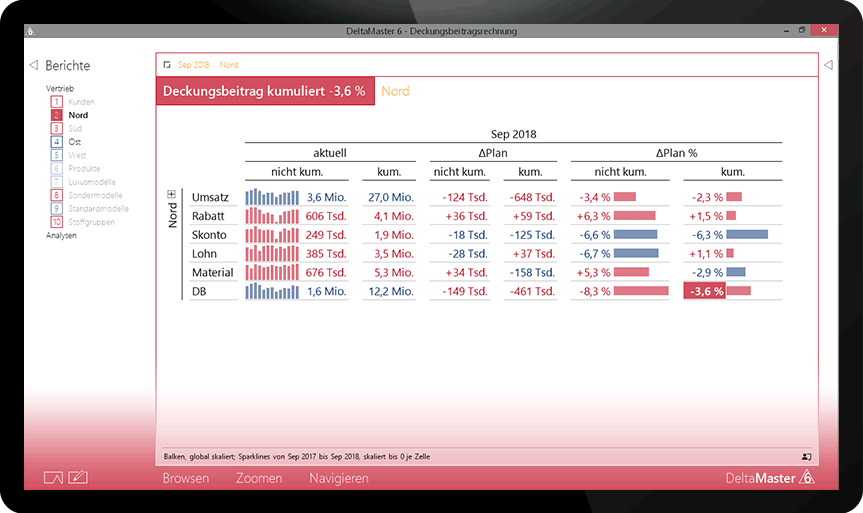Viewport: 863px width, 513px height.
Task: Click the highlighted -3,6 % DB cell
Action: tap(704, 291)
